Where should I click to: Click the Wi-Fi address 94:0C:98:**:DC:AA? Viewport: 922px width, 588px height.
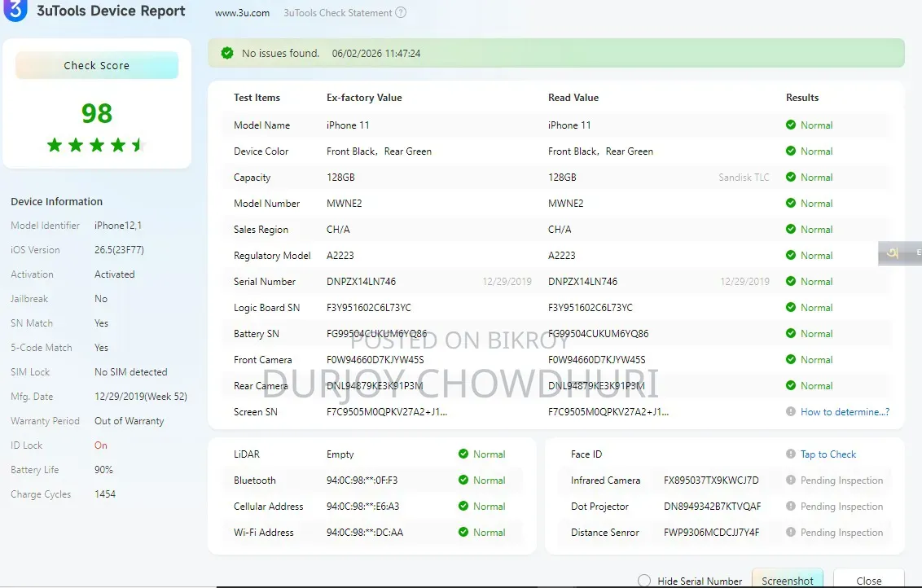tap(365, 532)
